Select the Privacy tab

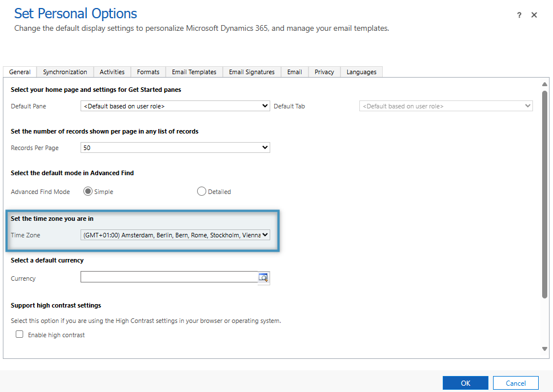tap(324, 72)
